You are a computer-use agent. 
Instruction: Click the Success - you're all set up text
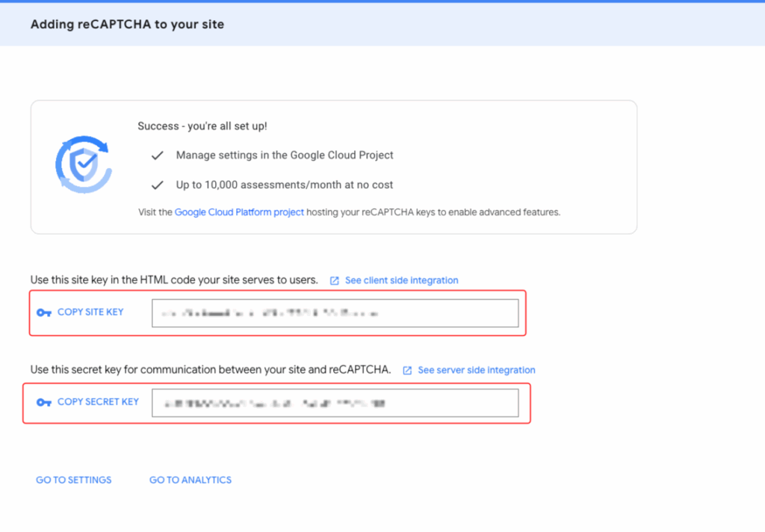(202, 126)
